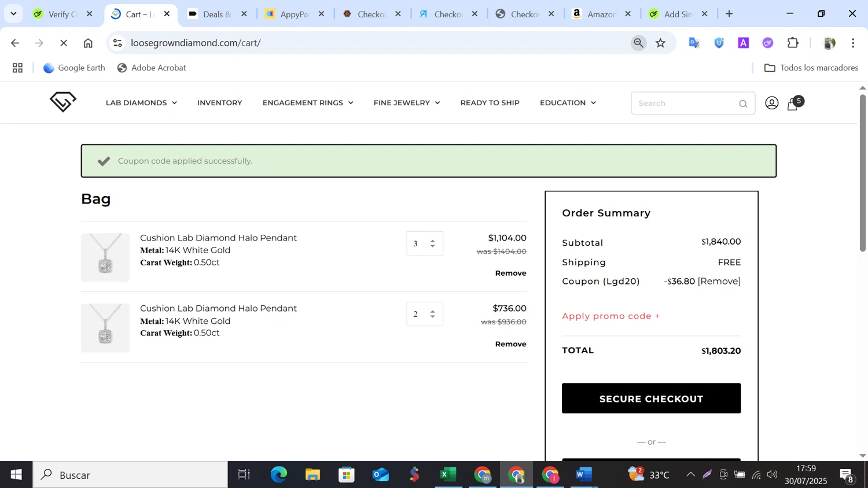Open Task View on the taskbar

244,475
